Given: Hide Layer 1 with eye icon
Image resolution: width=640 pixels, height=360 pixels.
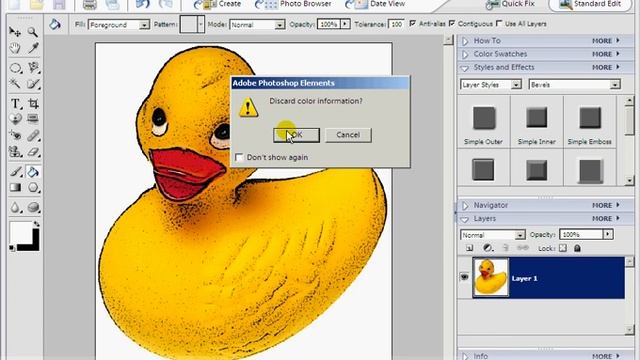Looking at the screenshot, I should [464, 277].
